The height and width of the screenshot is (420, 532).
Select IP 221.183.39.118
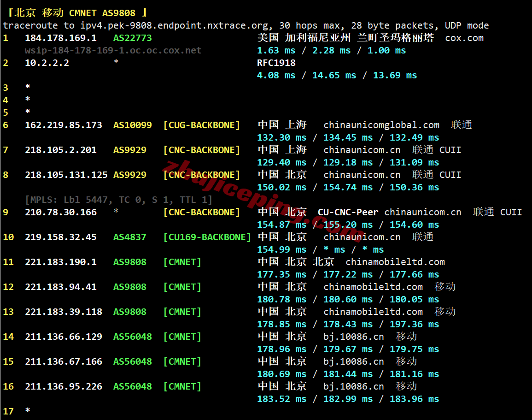coord(64,312)
